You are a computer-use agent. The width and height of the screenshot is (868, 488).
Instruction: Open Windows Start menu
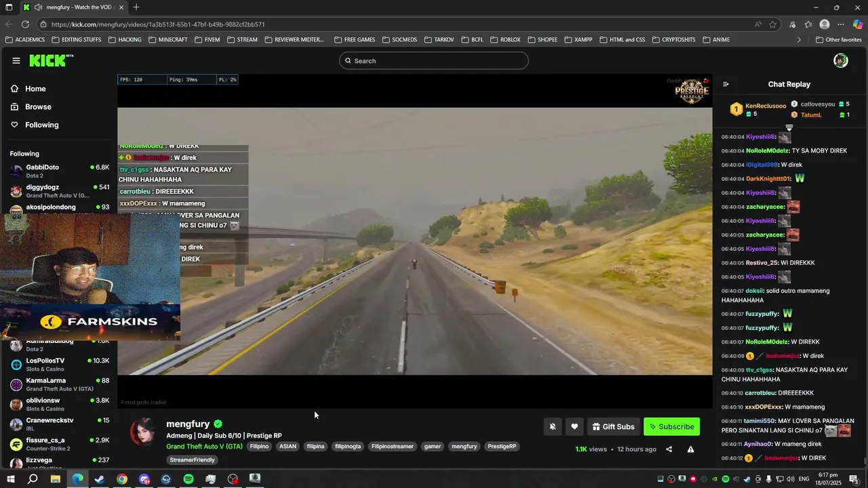click(x=10, y=479)
